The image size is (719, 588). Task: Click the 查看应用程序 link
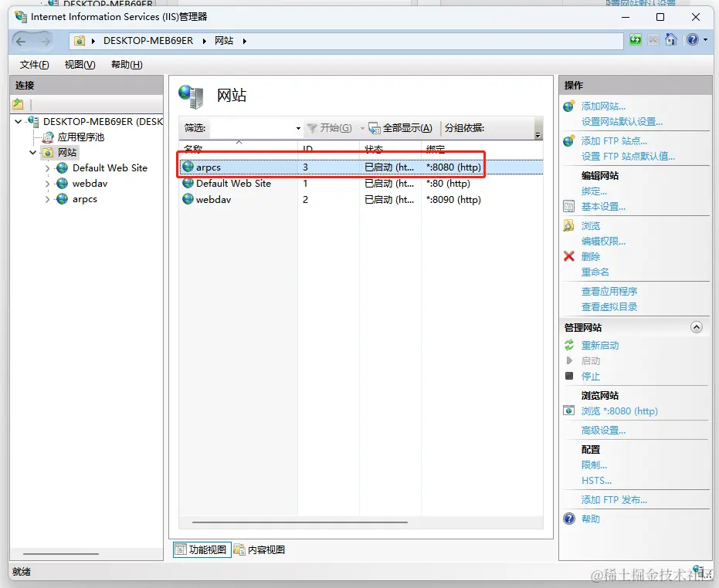[x=609, y=292]
